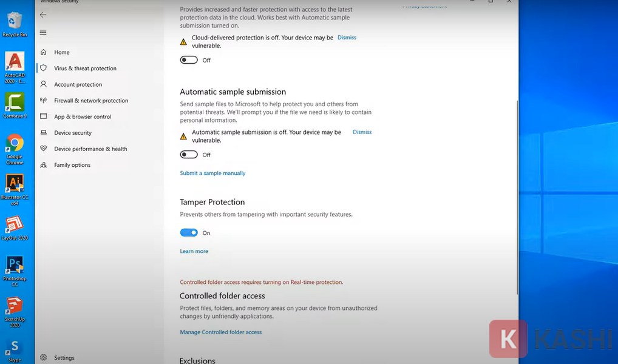This screenshot has height=364, width=618.
Task: Open Manage Controlled folder access link
Action: click(220, 332)
